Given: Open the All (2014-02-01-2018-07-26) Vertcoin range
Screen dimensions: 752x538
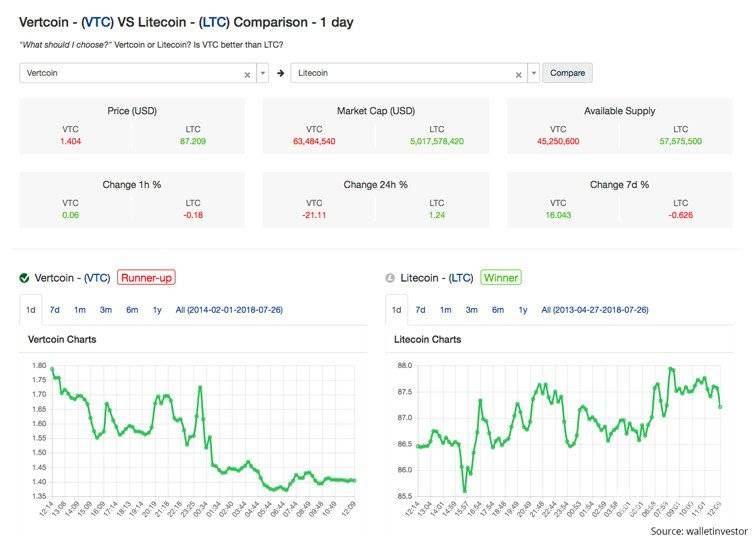Looking at the screenshot, I should (229, 310).
